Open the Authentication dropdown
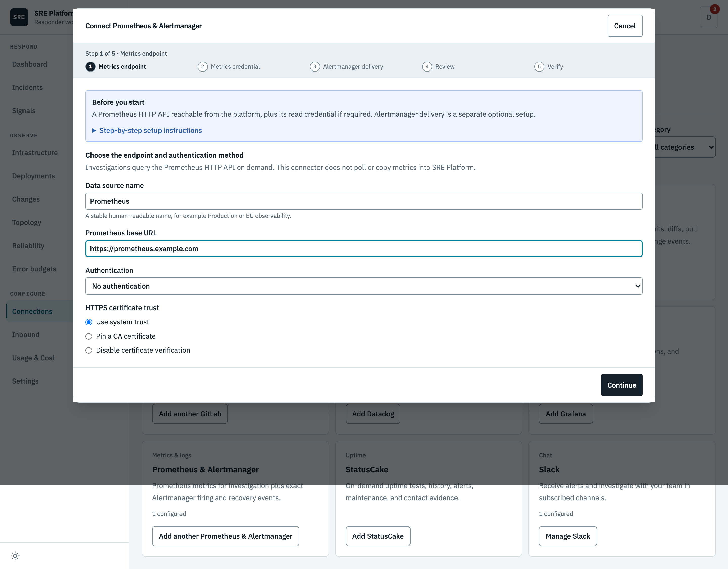Viewport: 728px width, 569px height. [x=364, y=286]
